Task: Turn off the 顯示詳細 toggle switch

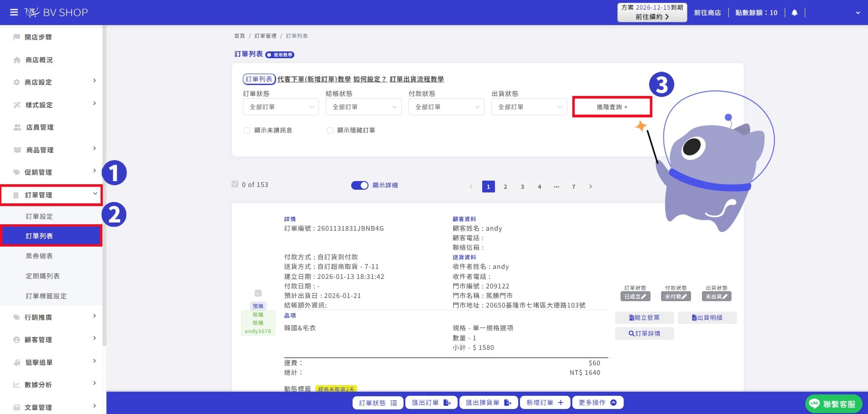Action: tap(359, 185)
